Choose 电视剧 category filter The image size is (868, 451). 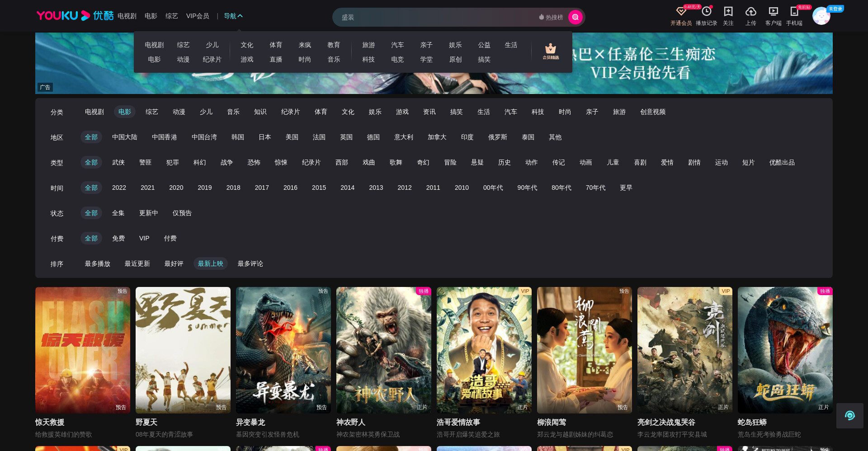coord(94,112)
